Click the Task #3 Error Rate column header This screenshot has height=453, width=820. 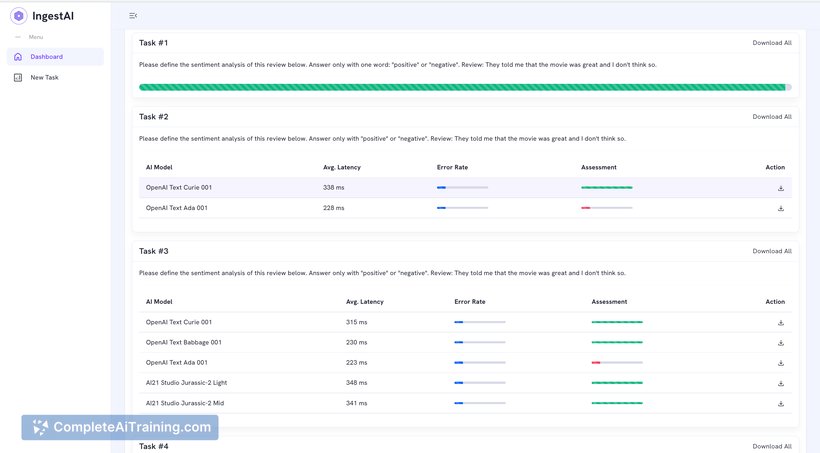pyautogui.click(x=470, y=302)
